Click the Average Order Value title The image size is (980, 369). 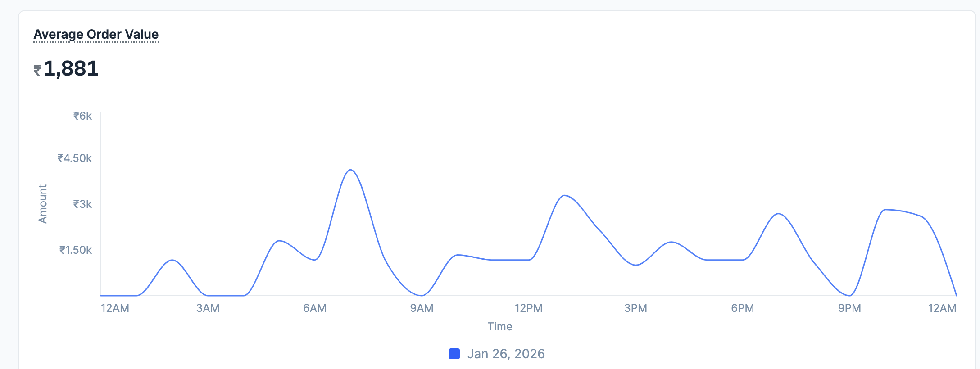click(x=96, y=35)
